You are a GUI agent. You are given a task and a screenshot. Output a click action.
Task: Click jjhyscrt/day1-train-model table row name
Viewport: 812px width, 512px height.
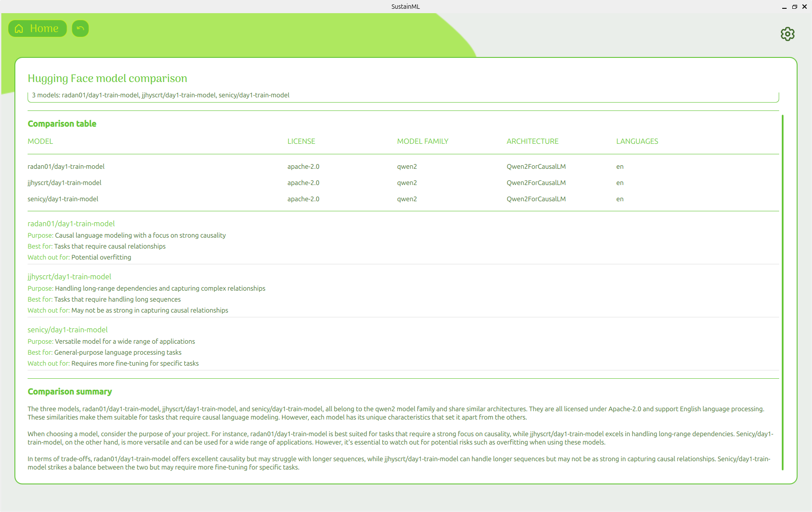pyautogui.click(x=64, y=183)
